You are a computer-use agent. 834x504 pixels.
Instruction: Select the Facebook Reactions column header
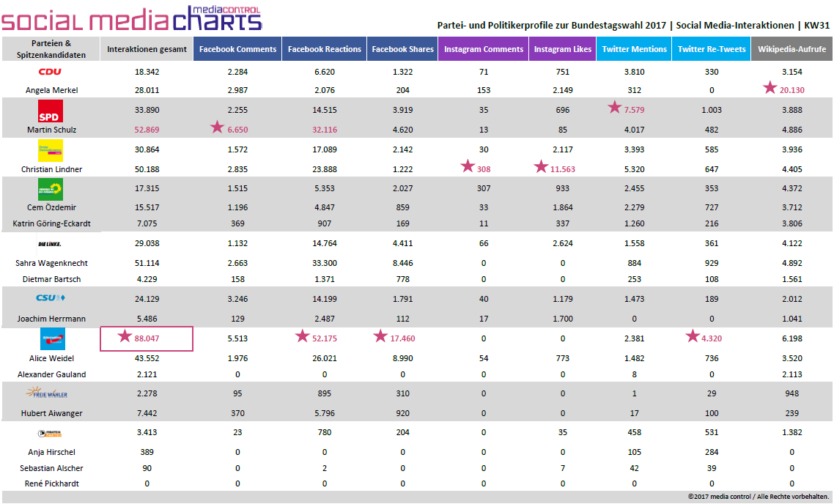[x=325, y=49]
